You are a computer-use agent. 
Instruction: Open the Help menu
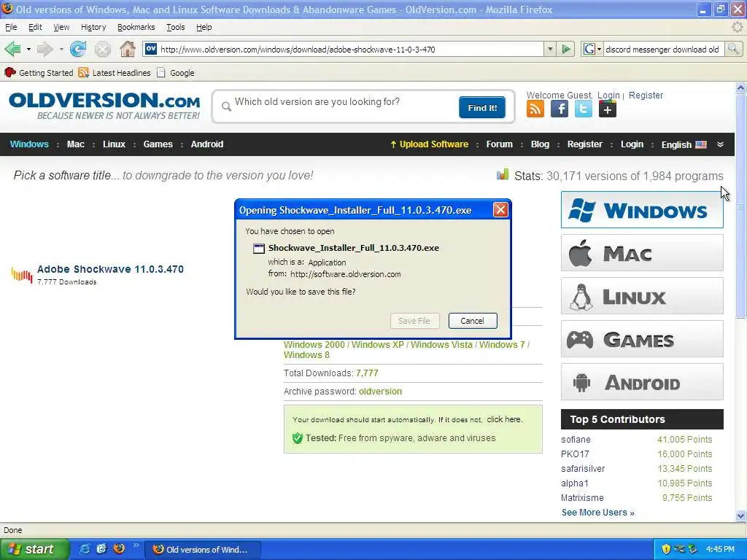[x=204, y=27]
